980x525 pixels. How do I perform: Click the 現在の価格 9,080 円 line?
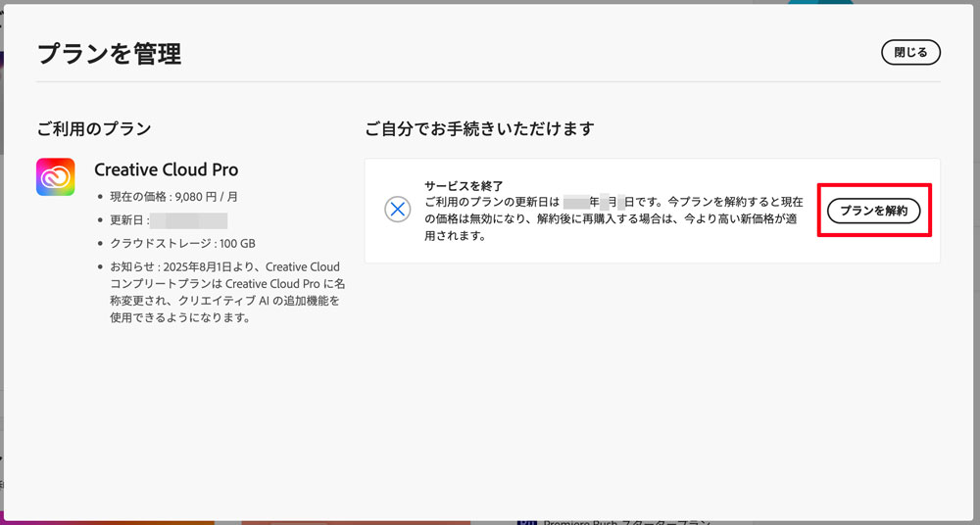click(173, 196)
